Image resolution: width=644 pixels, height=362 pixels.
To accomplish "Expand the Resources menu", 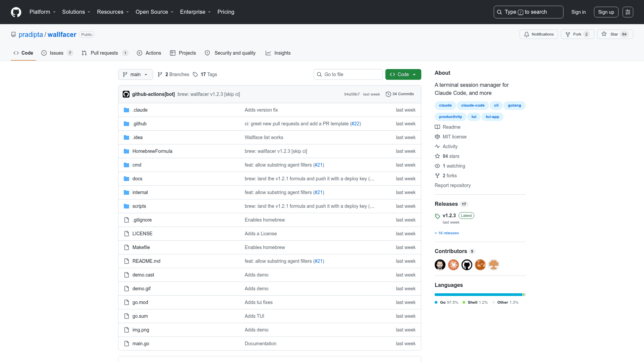I will point(113,12).
